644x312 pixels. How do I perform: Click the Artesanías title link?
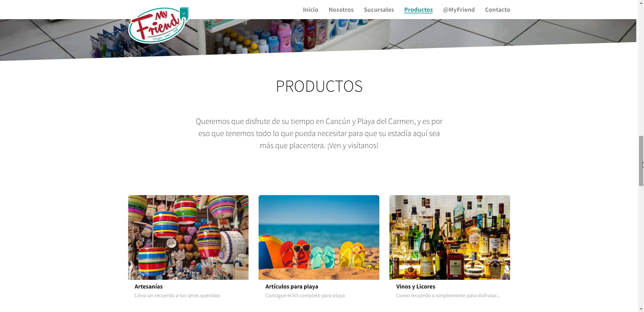click(x=149, y=286)
